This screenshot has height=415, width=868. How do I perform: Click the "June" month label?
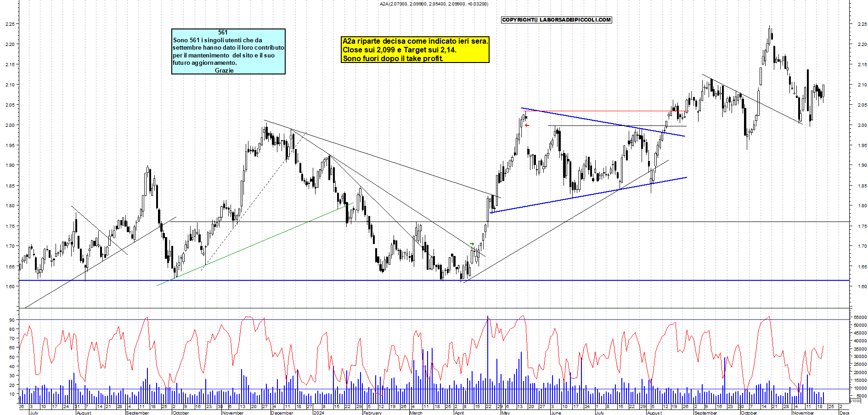coord(556,413)
